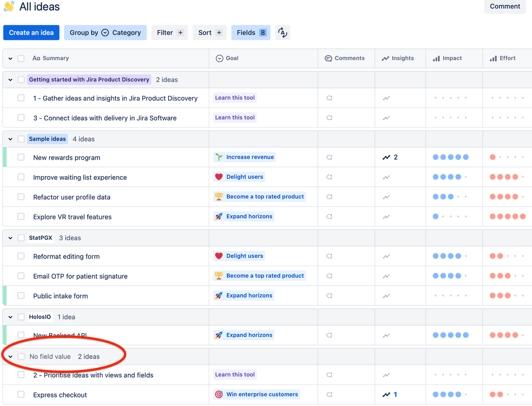Image resolution: width=532 pixels, height=406 pixels.
Task: Click insights icon for Email OTP for patient signature
Action: tap(386, 276)
